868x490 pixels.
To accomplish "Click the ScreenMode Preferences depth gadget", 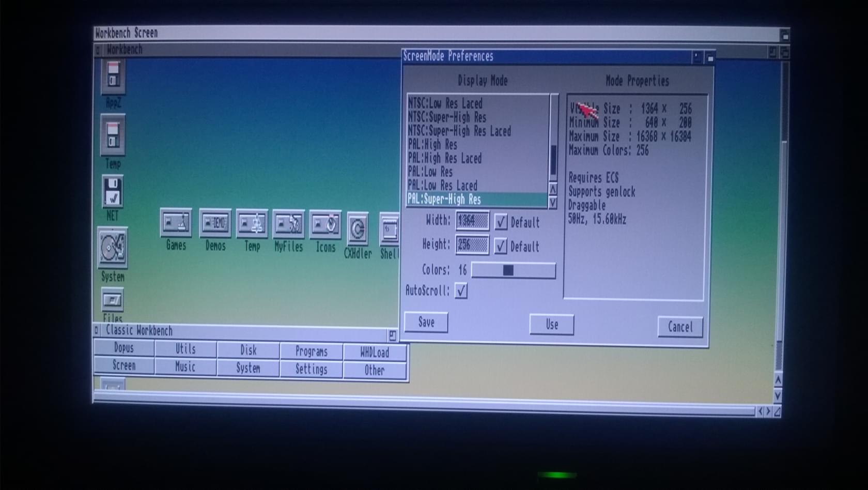I will (710, 58).
